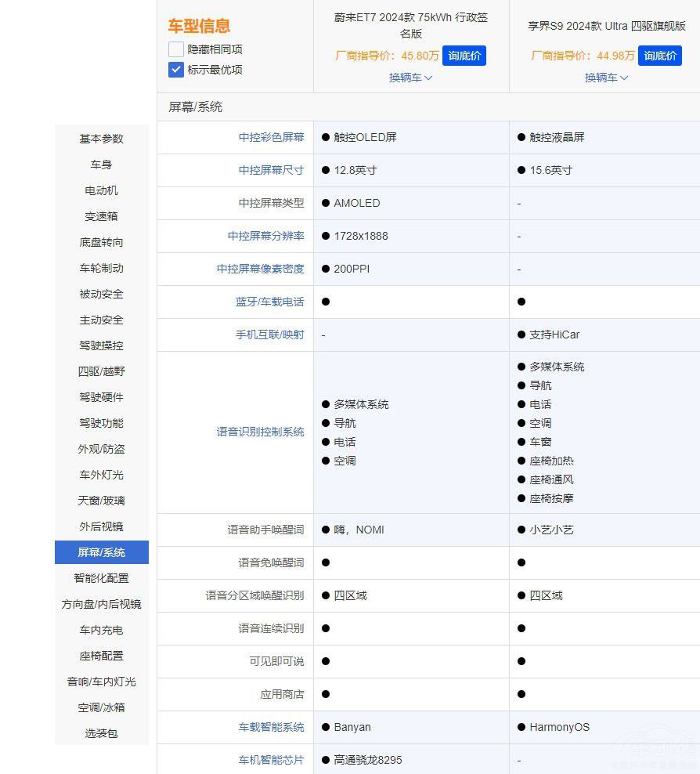The height and width of the screenshot is (774, 700).
Task: Open the 手机互联/映射 parameter link
Action: coord(270,335)
